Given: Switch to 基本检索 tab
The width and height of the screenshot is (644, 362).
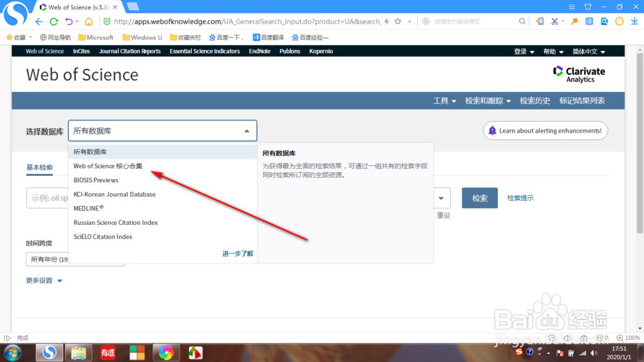Looking at the screenshot, I should [x=39, y=167].
